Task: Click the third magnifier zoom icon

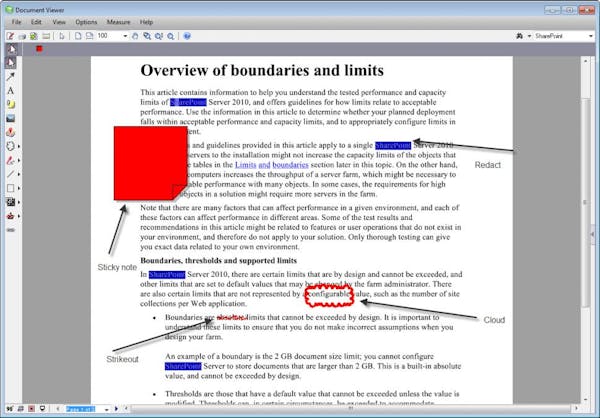Action: 171,36
